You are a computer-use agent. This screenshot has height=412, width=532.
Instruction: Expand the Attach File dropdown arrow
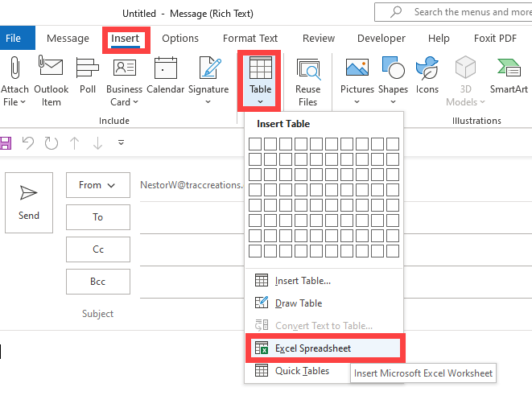pos(23,101)
